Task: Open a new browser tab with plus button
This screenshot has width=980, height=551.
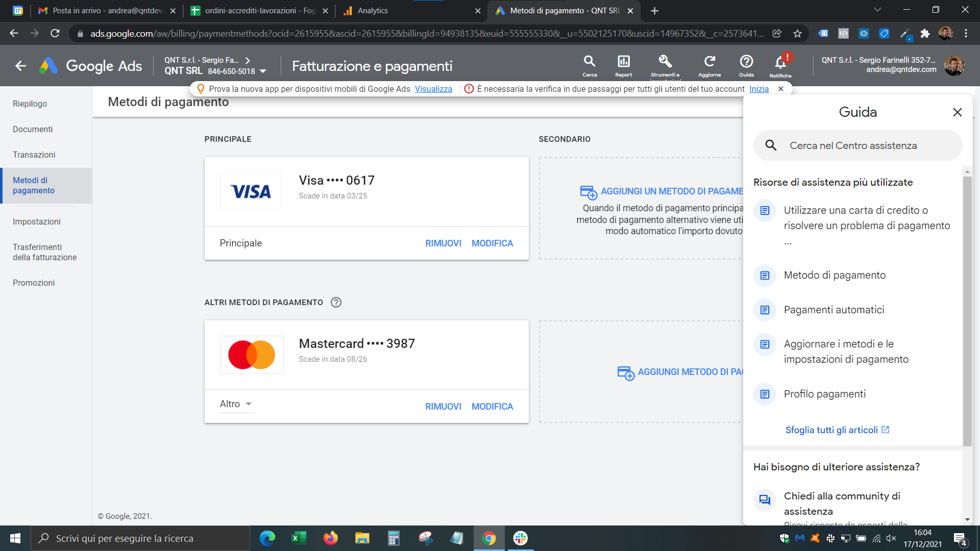Action: [654, 11]
